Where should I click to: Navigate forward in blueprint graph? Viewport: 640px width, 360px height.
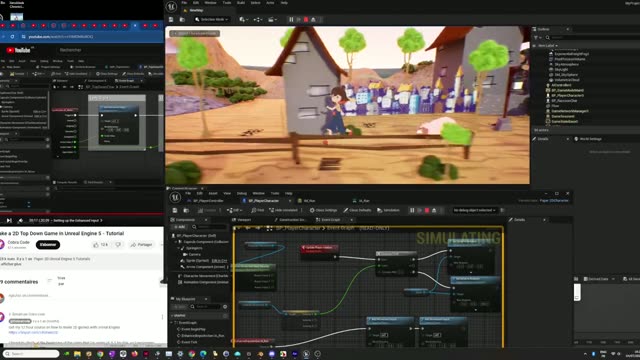click(x=258, y=228)
